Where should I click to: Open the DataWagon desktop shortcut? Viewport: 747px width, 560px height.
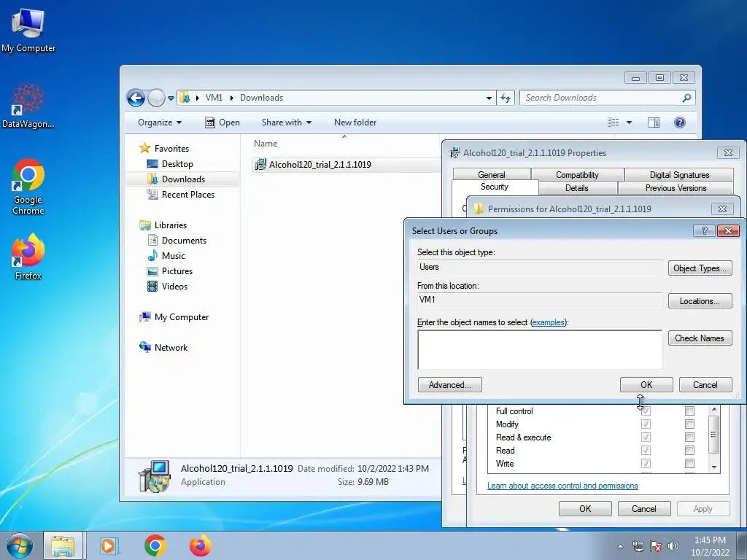28,106
